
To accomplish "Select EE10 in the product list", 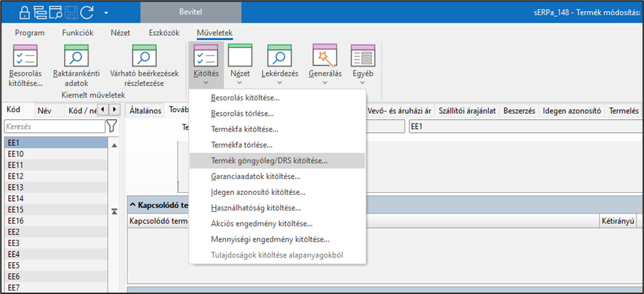I will point(56,154).
